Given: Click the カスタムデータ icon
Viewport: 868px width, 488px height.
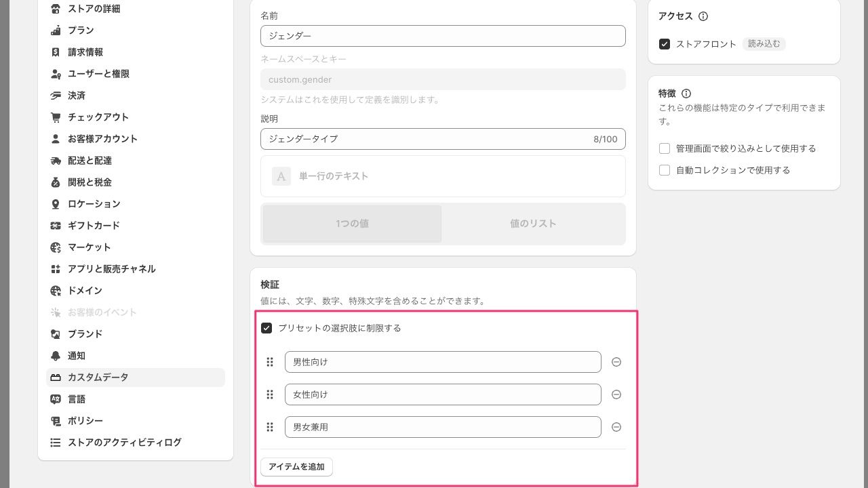Looking at the screenshot, I should (56, 378).
